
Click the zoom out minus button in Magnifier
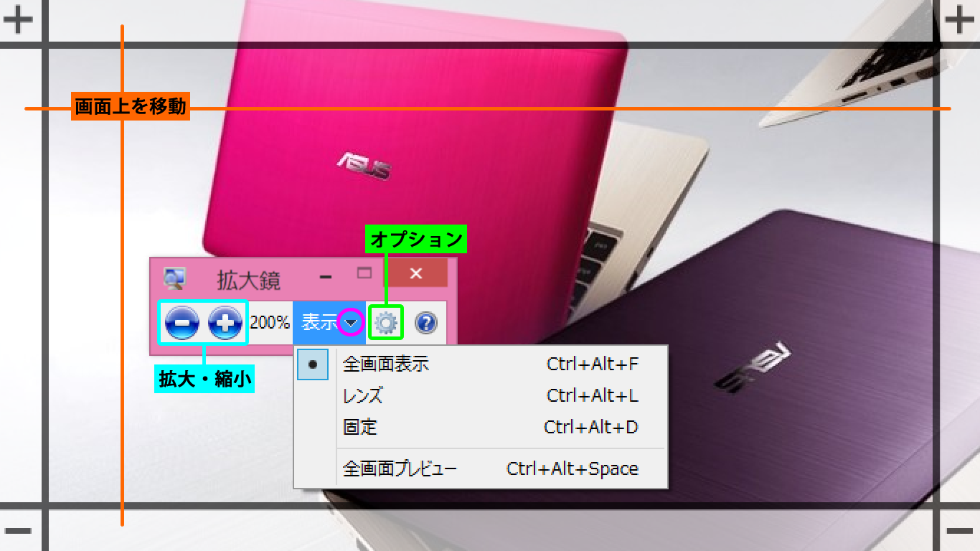182,324
